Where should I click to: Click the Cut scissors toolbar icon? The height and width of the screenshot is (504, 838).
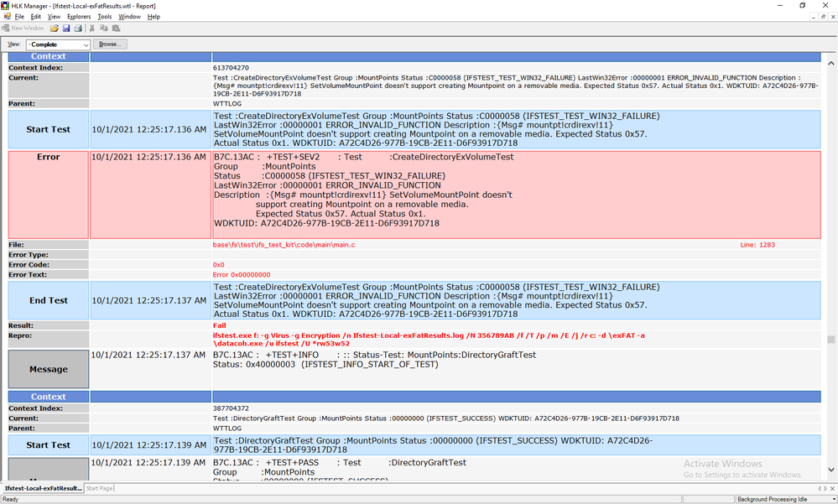92,29
